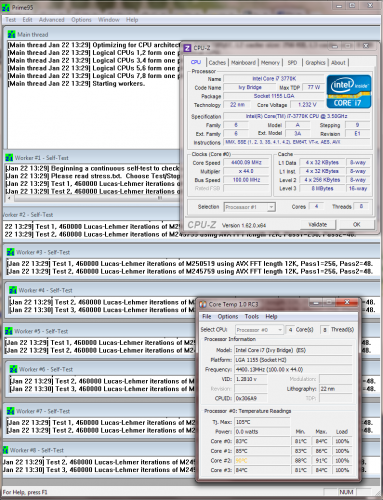
Task: Click the Core #1 max temperature 86°C
Action: 321,451
